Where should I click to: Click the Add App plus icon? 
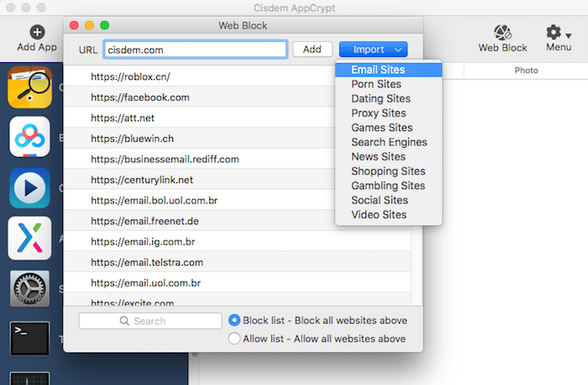(x=37, y=32)
